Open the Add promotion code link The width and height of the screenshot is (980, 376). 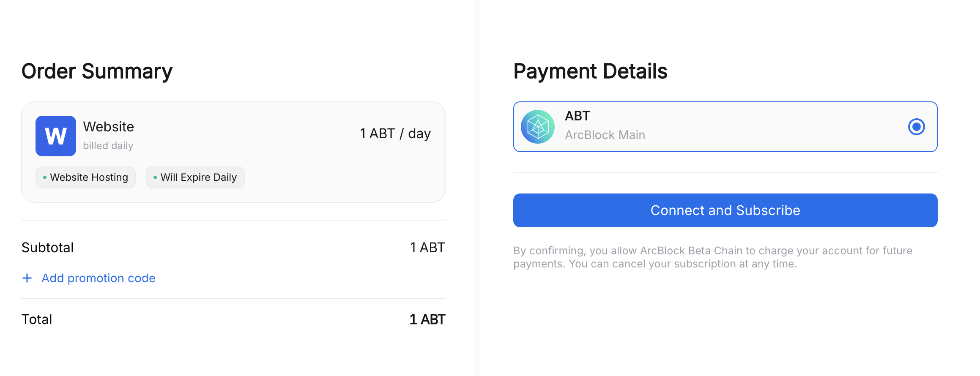coord(99,278)
